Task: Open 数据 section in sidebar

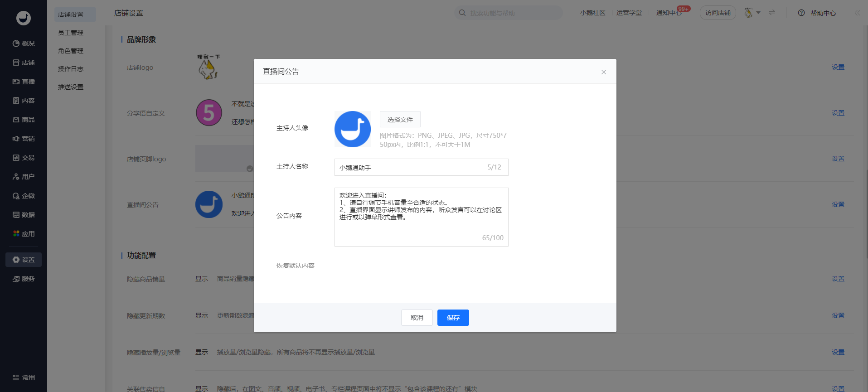Action: pyautogui.click(x=24, y=215)
